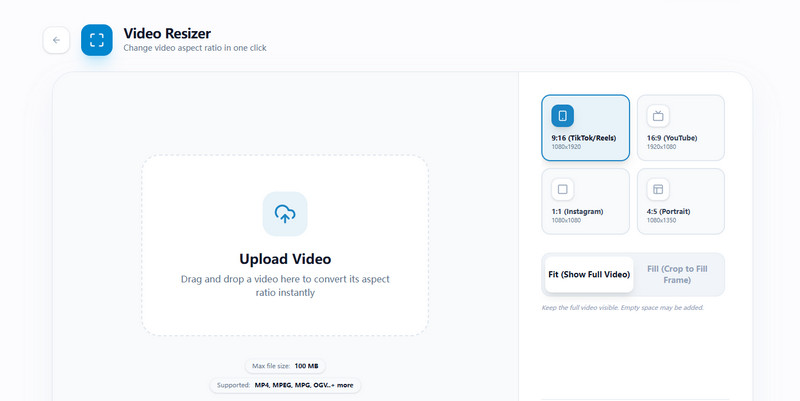Switch to Fit (Show Full Video) mode
800x401 pixels.
point(589,274)
